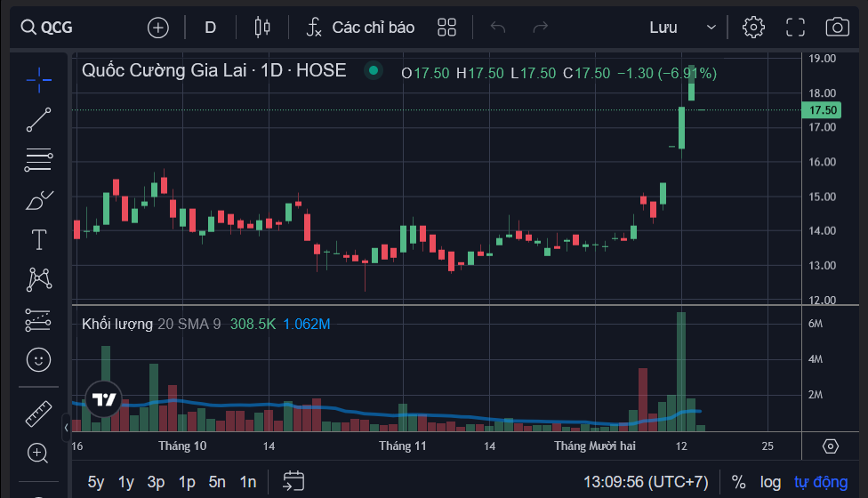Select the crosshair cursor tool
Screen dimensions: 868x498
[38, 80]
